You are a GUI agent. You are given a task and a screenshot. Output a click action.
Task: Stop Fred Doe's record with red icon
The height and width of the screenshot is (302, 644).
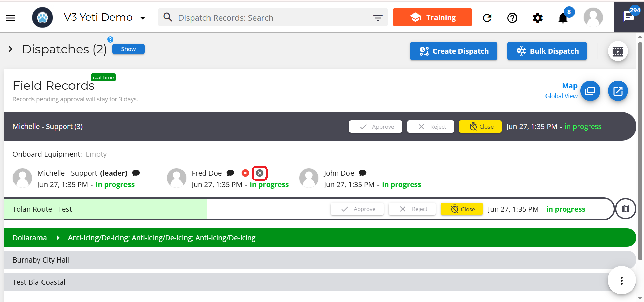(x=245, y=173)
